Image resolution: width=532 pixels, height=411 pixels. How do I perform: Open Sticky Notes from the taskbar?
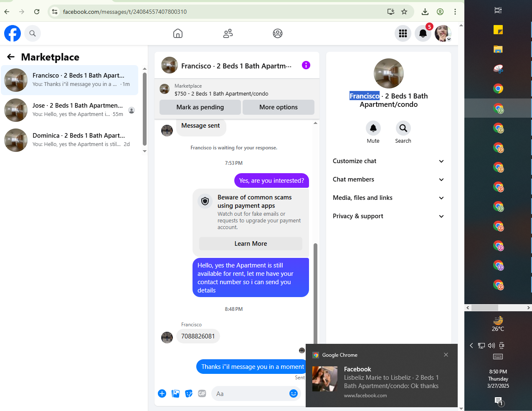coord(498,30)
